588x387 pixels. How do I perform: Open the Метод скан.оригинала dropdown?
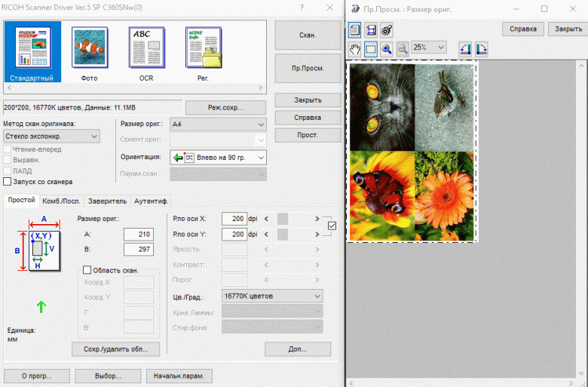pyautogui.click(x=51, y=137)
